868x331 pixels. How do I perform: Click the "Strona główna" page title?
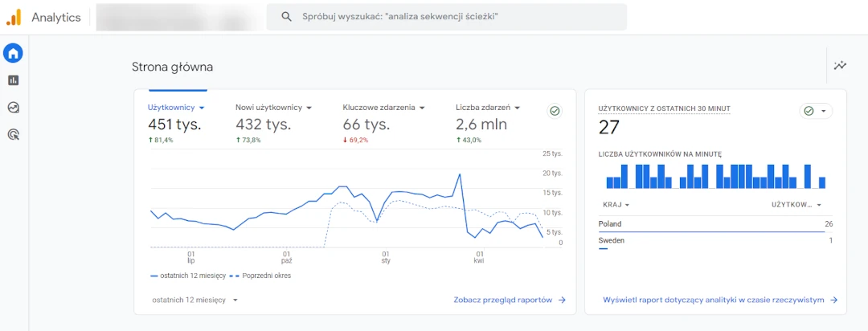(x=172, y=67)
